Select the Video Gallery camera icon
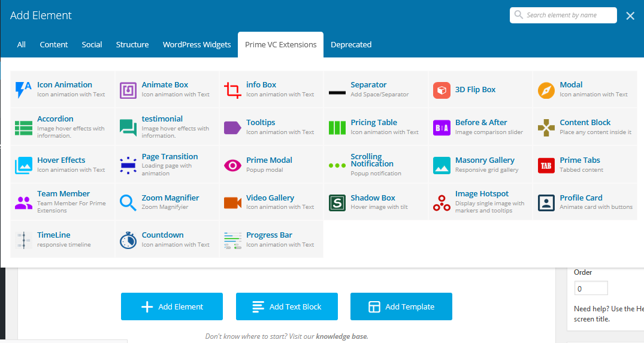The image size is (644, 343). (232, 203)
